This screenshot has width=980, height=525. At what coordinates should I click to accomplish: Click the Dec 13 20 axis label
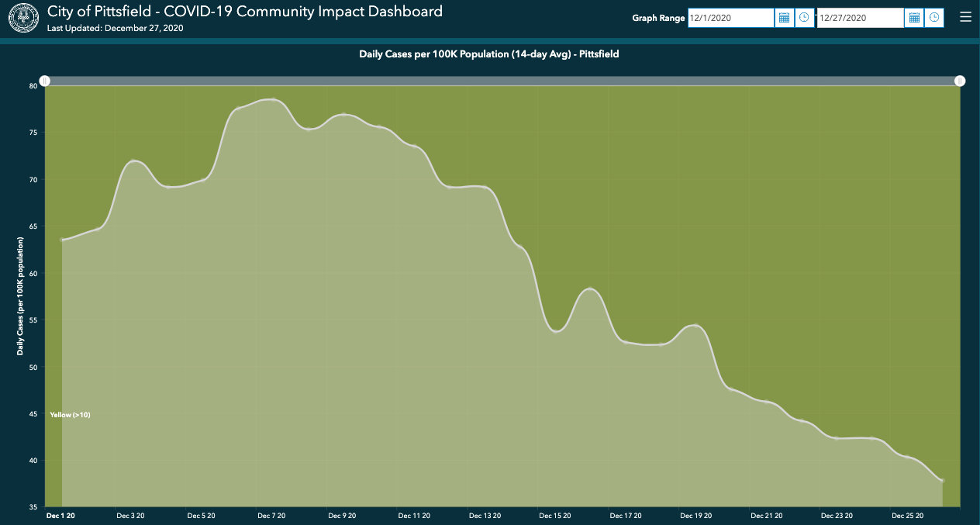click(x=485, y=516)
